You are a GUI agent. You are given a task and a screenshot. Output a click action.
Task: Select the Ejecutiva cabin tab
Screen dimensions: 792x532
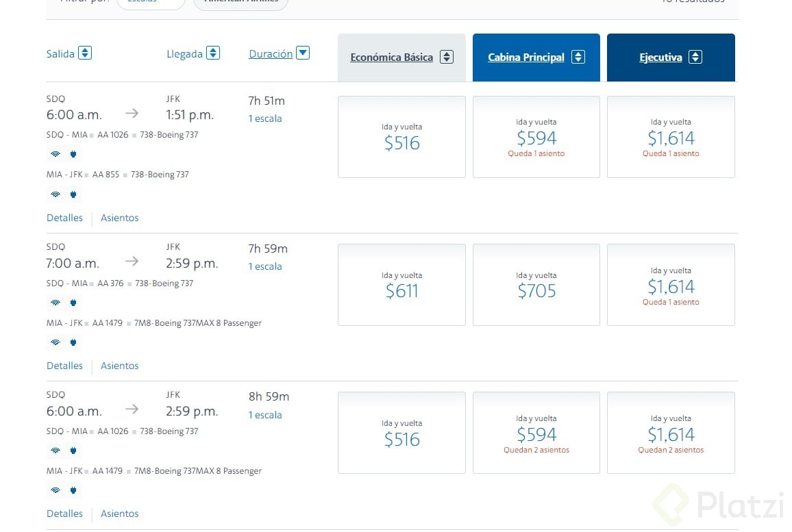[660, 58]
